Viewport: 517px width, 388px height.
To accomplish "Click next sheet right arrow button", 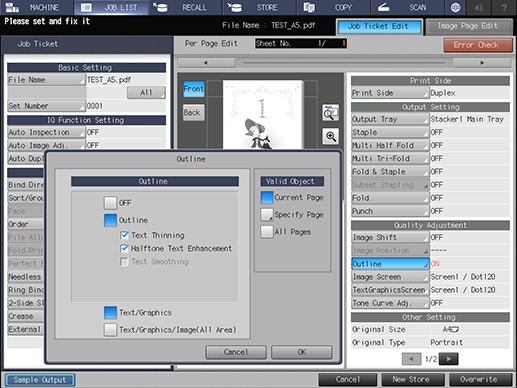I will (482, 63).
